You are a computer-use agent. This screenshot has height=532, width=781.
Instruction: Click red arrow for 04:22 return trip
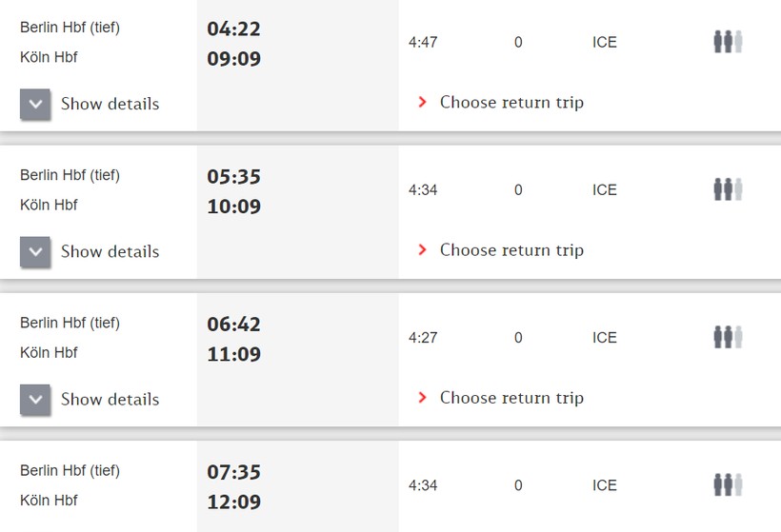tap(422, 102)
